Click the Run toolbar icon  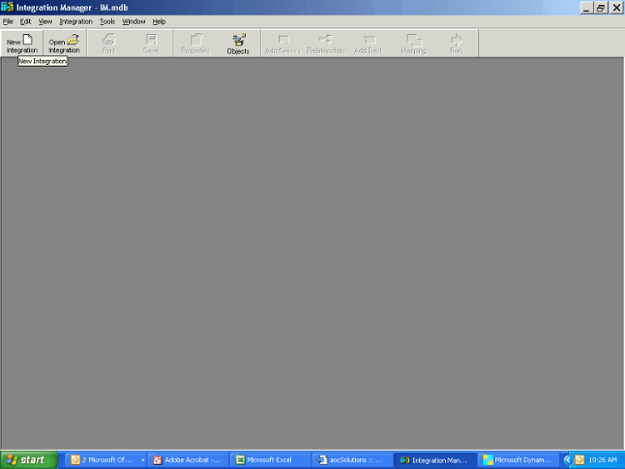pyautogui.click(x=456, y=43)
